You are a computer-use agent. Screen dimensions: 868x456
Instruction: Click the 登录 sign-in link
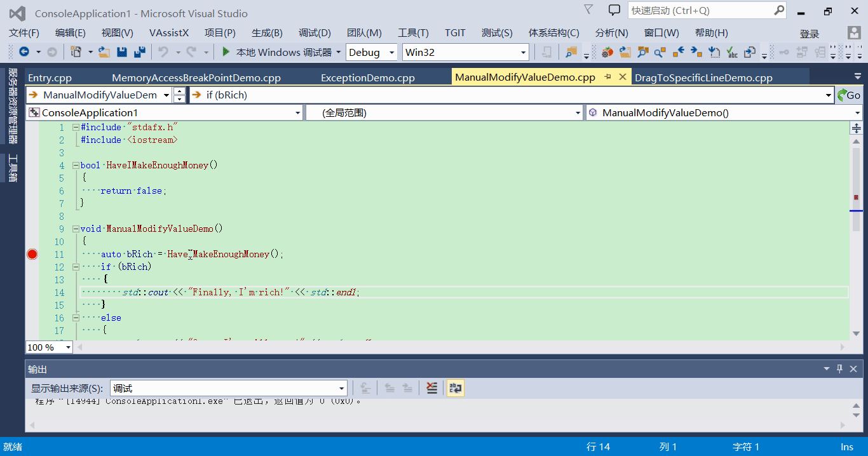click(810, 32)
